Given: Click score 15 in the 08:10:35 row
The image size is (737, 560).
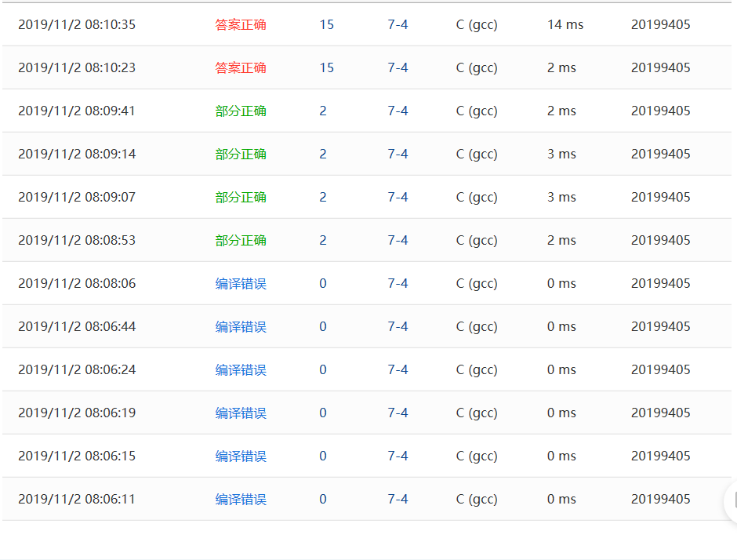Looking at the screenshot, I should 327,24.
